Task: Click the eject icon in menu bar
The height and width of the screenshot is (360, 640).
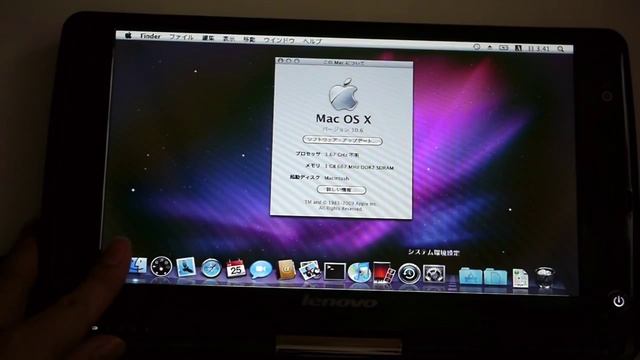Action: click(490, 47)
